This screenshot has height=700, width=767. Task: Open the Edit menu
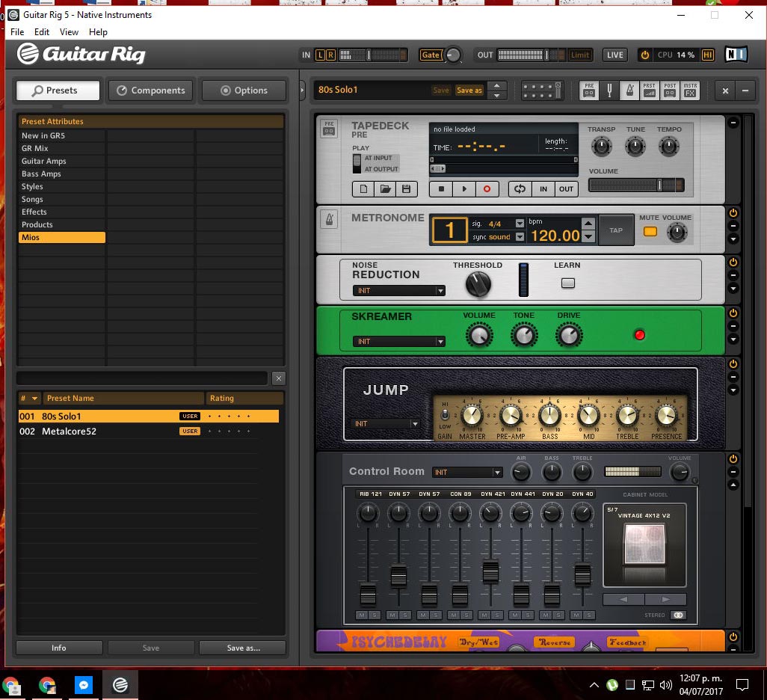[42, 32]
